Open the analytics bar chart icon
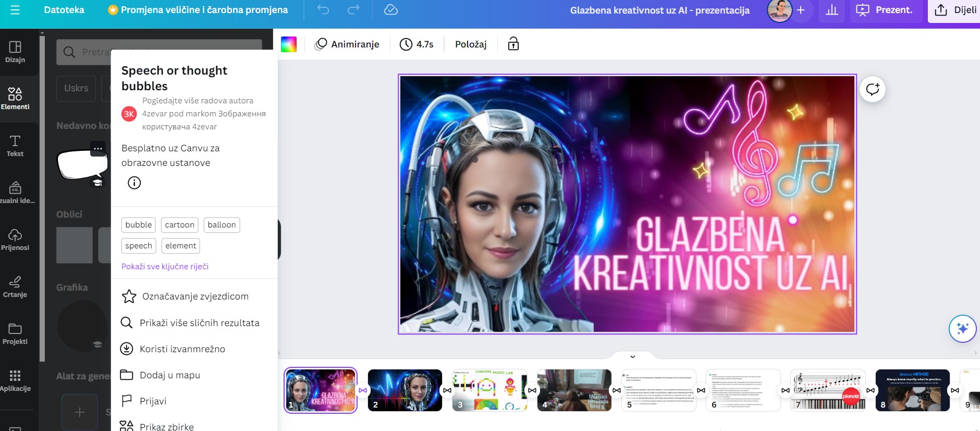 (x=832, y=10)
